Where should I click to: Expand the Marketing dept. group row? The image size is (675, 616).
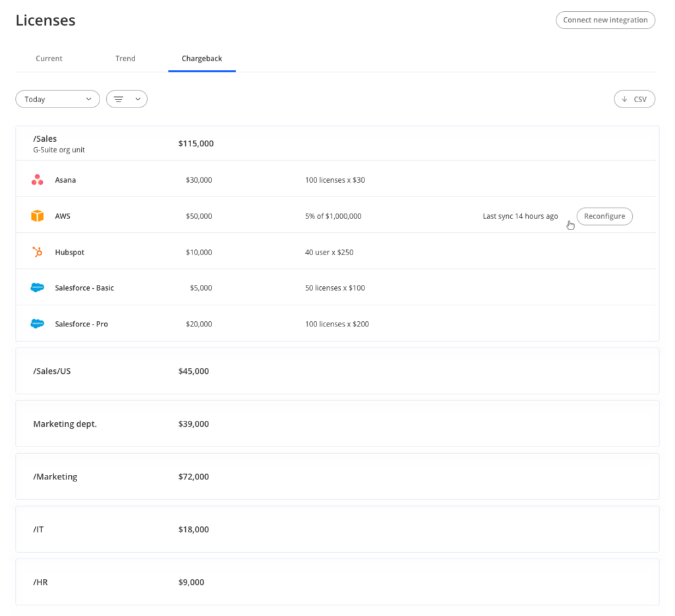[337, 424]
